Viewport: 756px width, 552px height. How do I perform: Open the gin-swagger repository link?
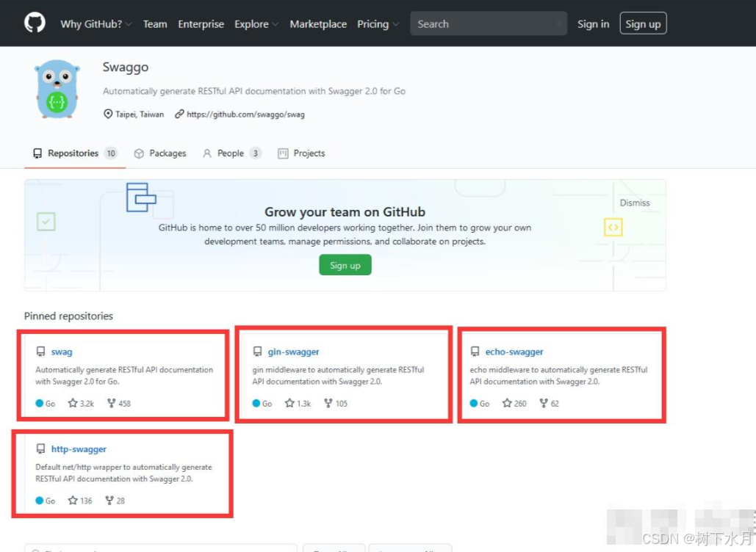click(294, 352)
